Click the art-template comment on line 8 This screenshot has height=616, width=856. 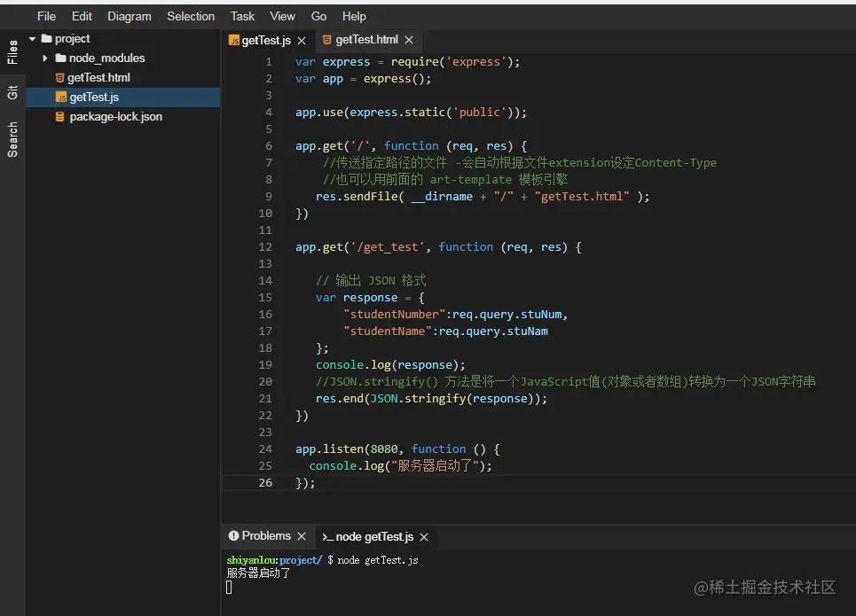coord(445,180)
